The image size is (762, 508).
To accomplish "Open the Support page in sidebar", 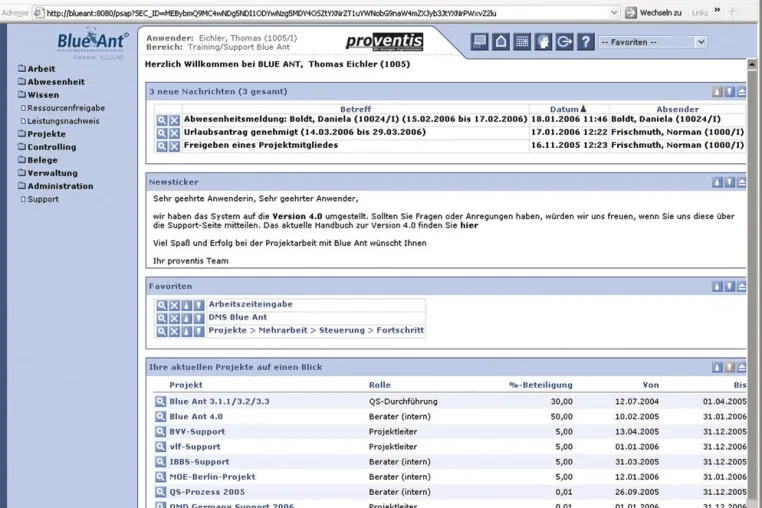I will (x=39, y=199).
